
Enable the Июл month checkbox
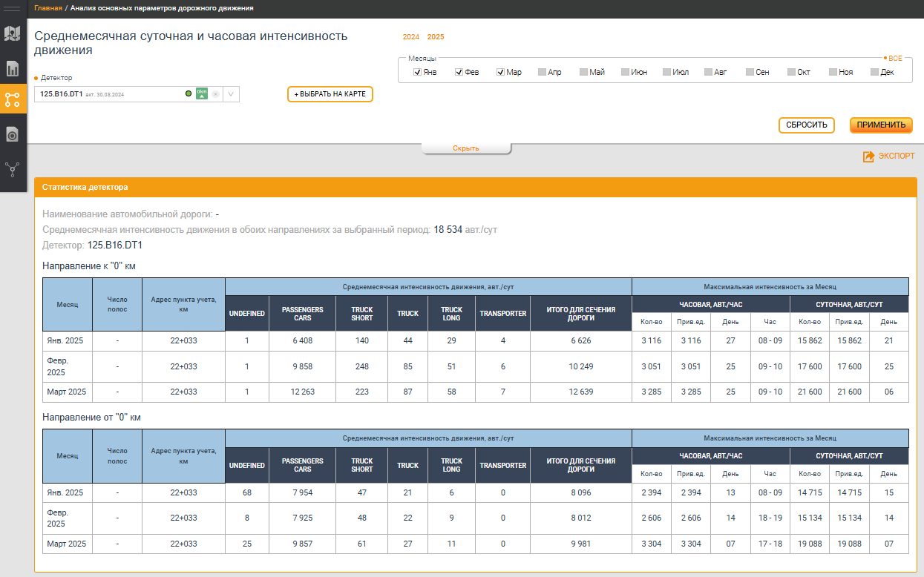pyautogui.click(x=667, y=72)
